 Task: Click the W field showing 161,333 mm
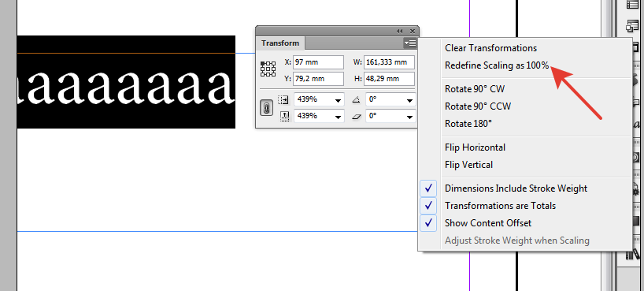click(389, 62)
